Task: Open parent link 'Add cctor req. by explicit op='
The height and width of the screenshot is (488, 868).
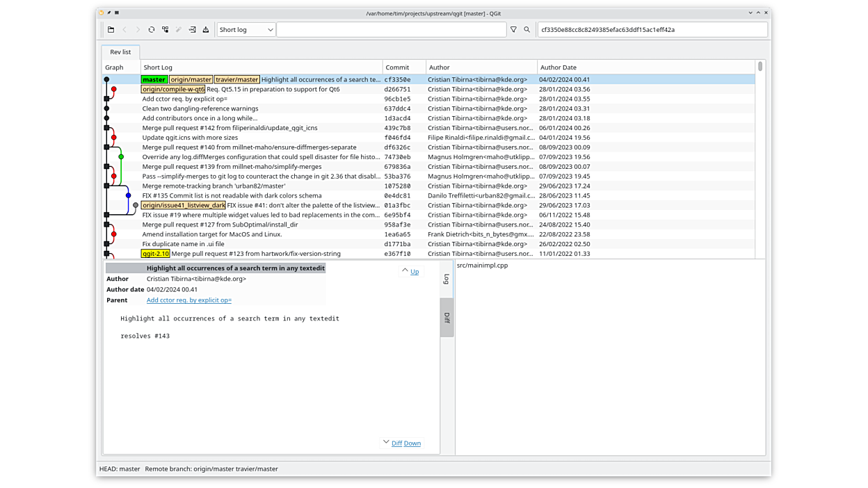Action: point(188,300)
